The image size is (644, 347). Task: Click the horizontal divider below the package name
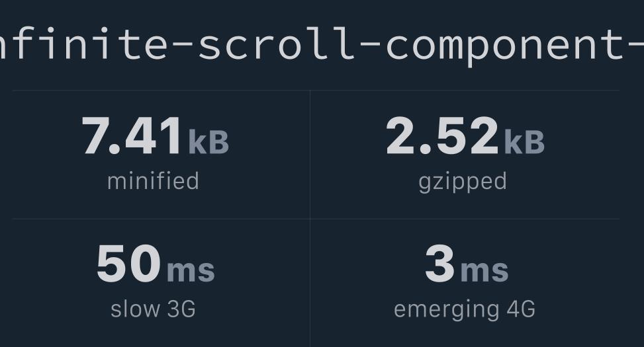tap(316, 91)
